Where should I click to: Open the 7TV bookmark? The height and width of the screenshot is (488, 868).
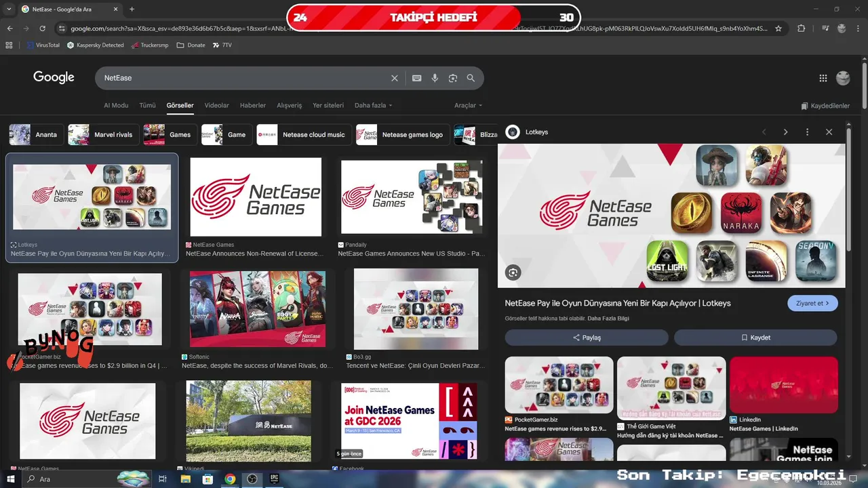[x=222, y=45]
